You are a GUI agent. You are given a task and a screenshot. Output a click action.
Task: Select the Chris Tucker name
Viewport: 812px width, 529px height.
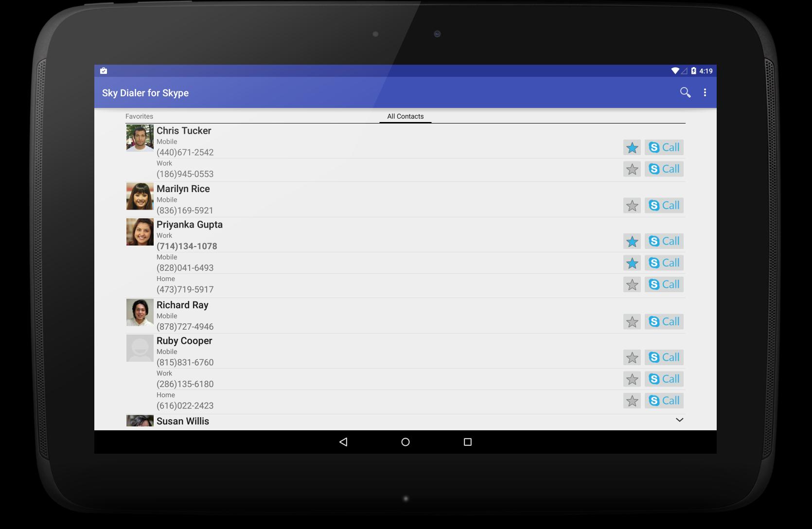[x=184, y=131]
